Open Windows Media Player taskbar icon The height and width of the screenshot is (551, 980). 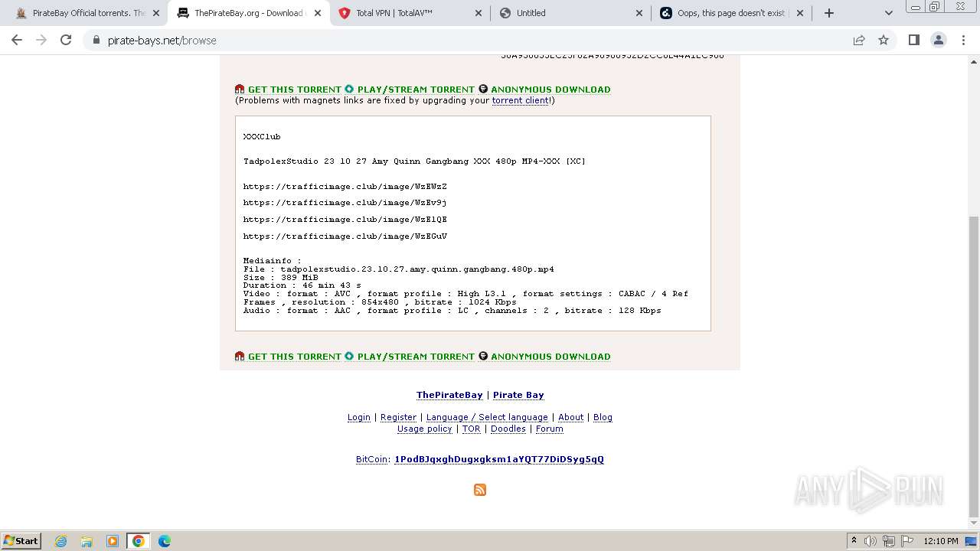pos(113,541)
